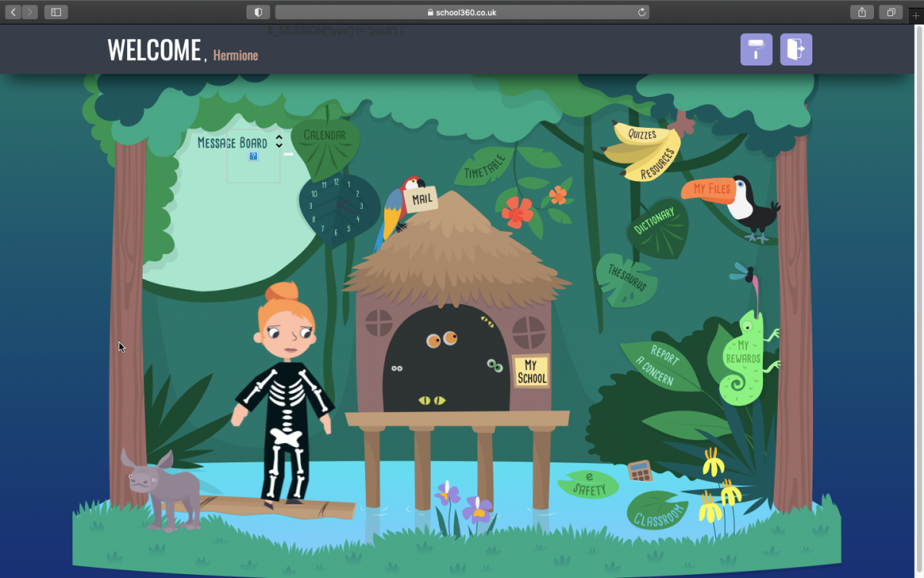Open Quizzes on the banana
The width and height of the screenshot is (924, 578).
(x=641, y=134)
